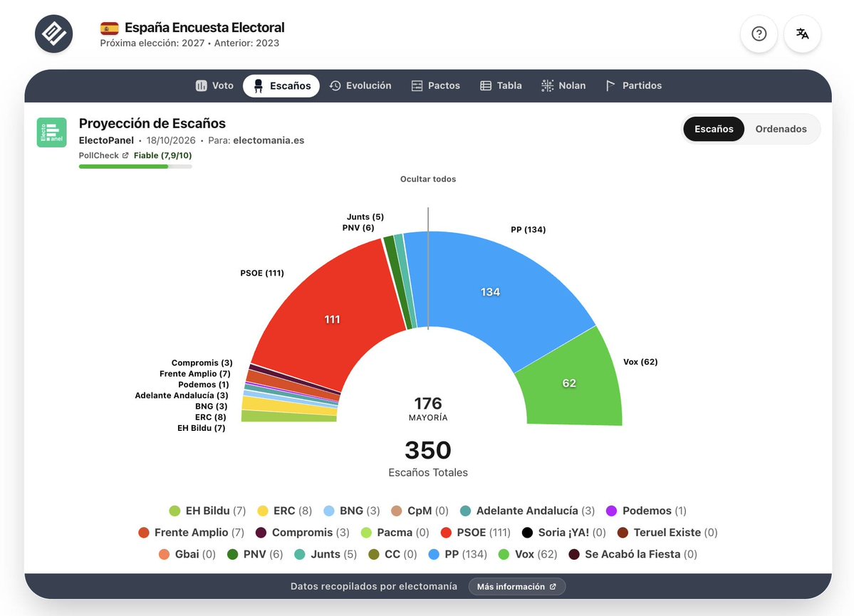This screenshot has height=616, width=854.
Task: Toggle Podemos legend entry
Action: point(646,511)
